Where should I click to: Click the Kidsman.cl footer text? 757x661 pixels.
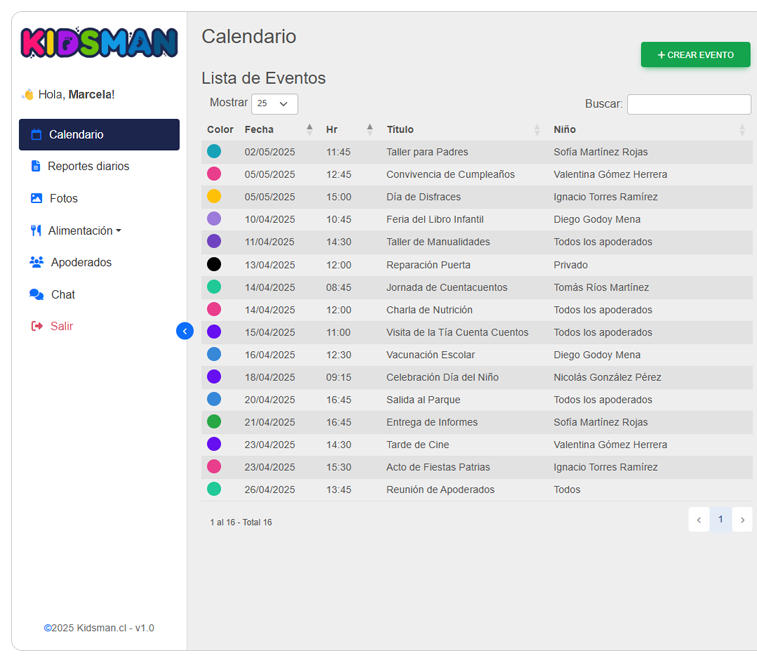pyautogui.click(x=99, y=628)
